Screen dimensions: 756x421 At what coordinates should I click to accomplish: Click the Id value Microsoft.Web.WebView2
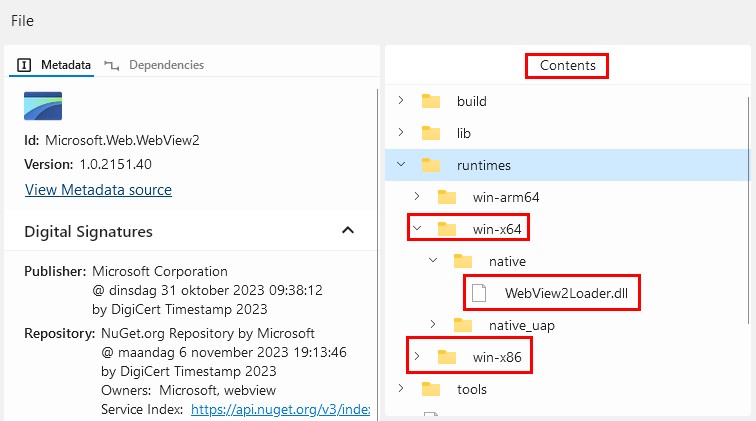[x=122, y=140]
